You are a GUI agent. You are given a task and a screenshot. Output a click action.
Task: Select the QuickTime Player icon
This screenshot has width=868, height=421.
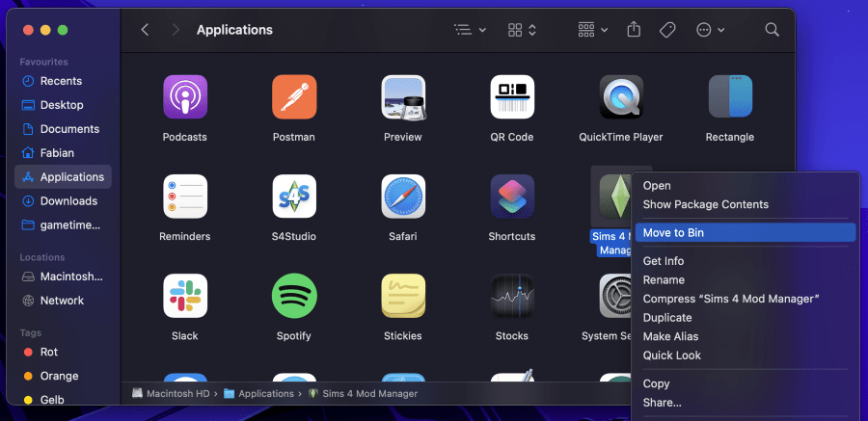pos(621,96)
